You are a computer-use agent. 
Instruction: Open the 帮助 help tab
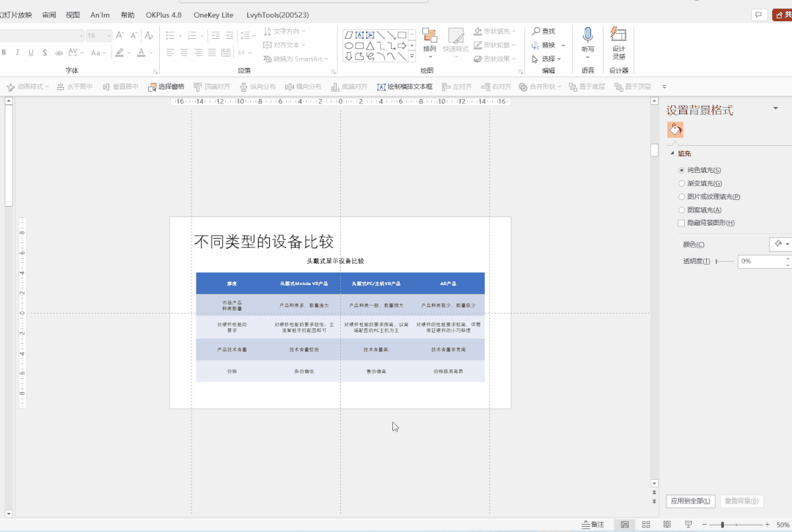tap(128, 15)
